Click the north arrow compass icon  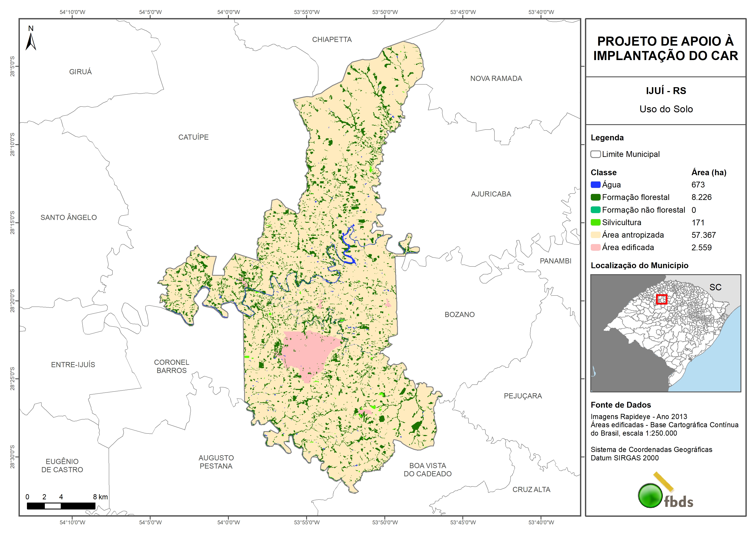[31, 42]
